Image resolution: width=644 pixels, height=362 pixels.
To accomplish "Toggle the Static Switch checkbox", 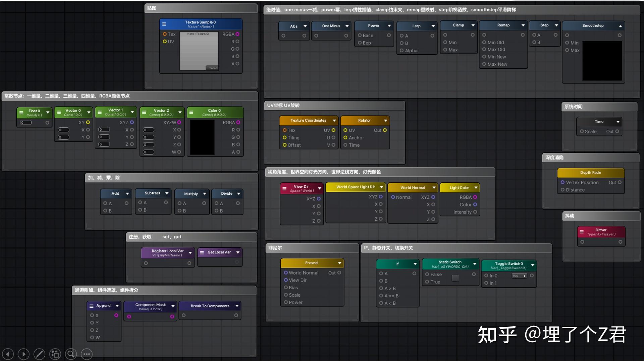I will click(455, 278).
